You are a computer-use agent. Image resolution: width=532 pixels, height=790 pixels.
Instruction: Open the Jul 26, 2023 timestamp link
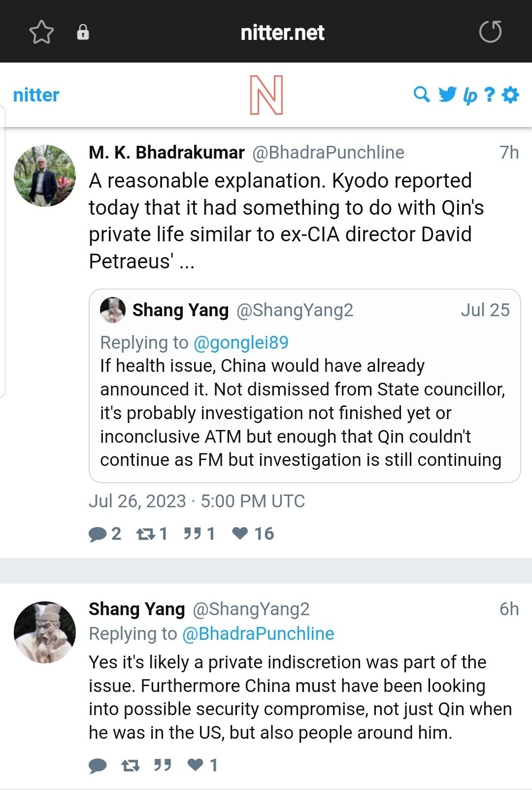point(197,501)
